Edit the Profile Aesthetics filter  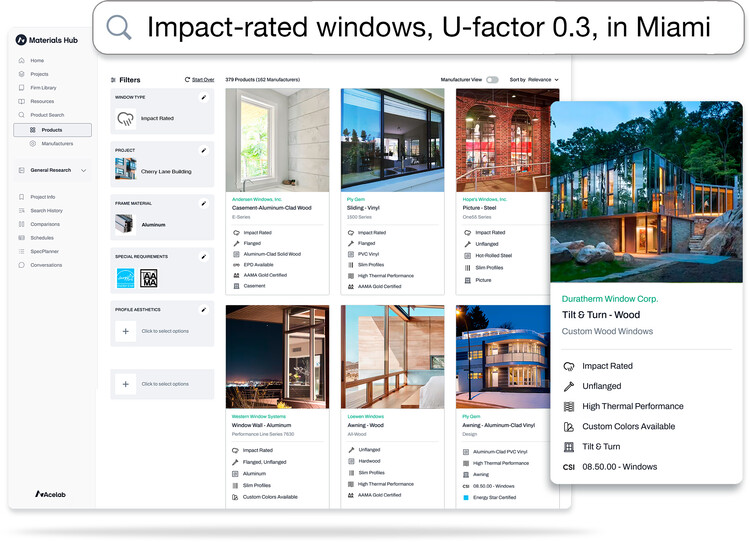click(204, 310)
